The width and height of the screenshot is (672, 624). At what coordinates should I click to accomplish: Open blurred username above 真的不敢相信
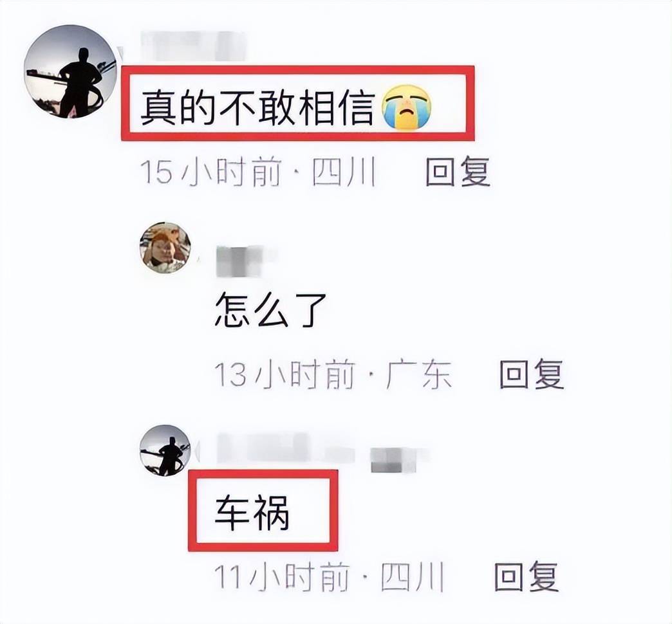(194, 46)
